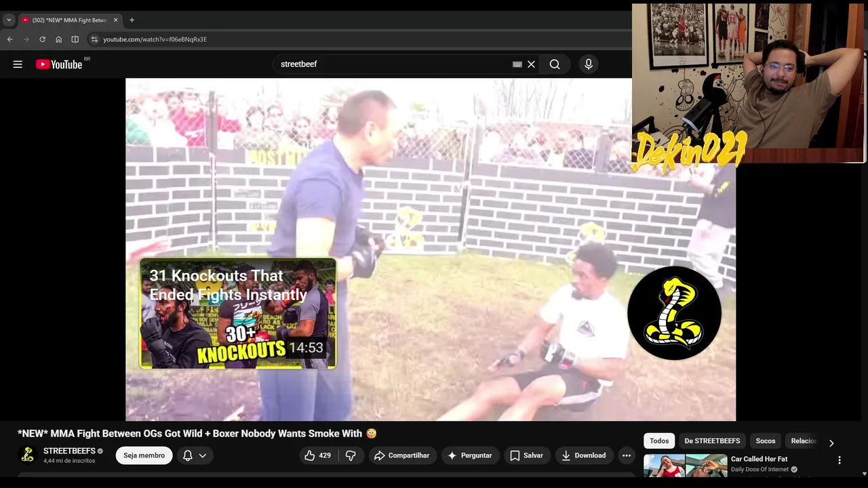Like the video (429)
The image size is (868, 488).
[317, 455]
